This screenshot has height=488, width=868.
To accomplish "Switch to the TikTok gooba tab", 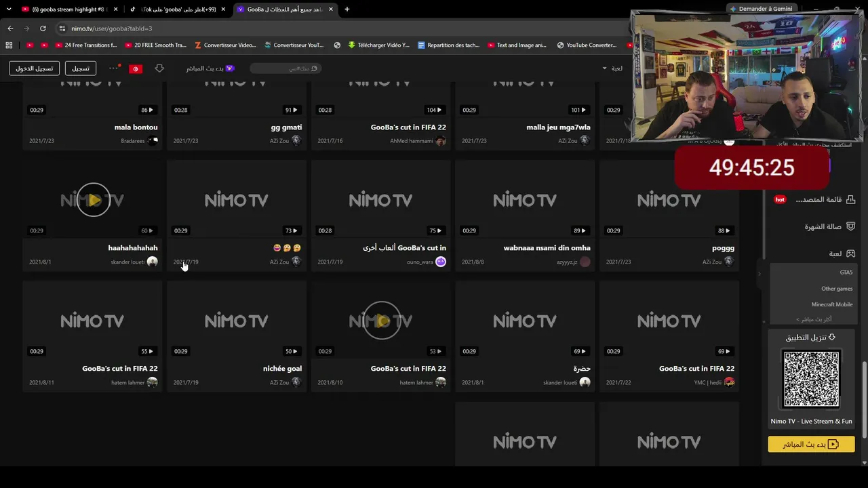I will coord(178,9).
